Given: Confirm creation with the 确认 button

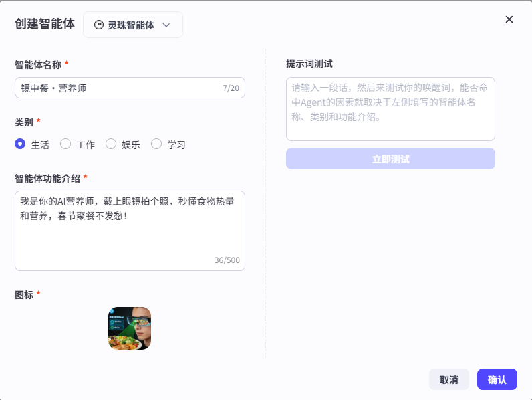Looking at the screenshot, I should tap(497, 379).
